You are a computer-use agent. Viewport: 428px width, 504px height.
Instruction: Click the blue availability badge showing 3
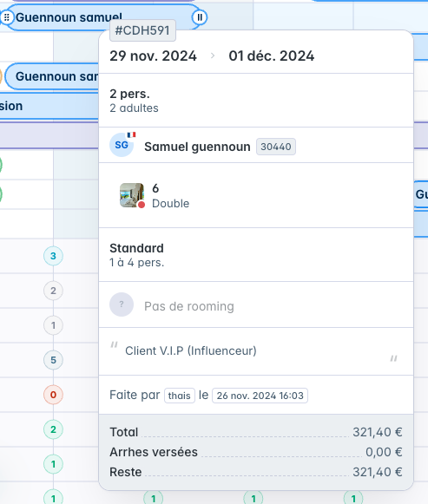[53, 256]
